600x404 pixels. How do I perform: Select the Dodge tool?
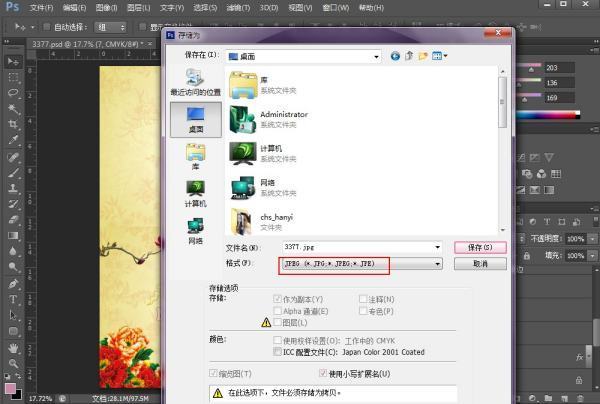(13, 267)
